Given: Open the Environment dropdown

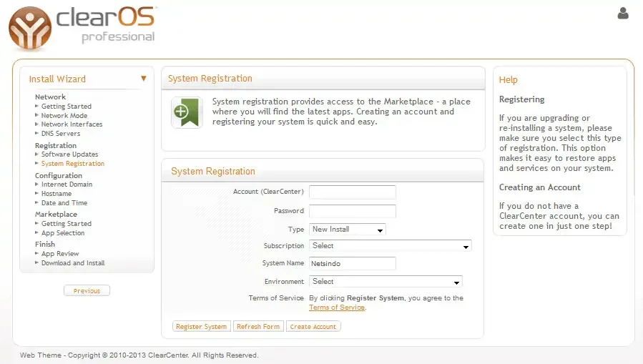Looking at the screenshot, I should 386,282.
